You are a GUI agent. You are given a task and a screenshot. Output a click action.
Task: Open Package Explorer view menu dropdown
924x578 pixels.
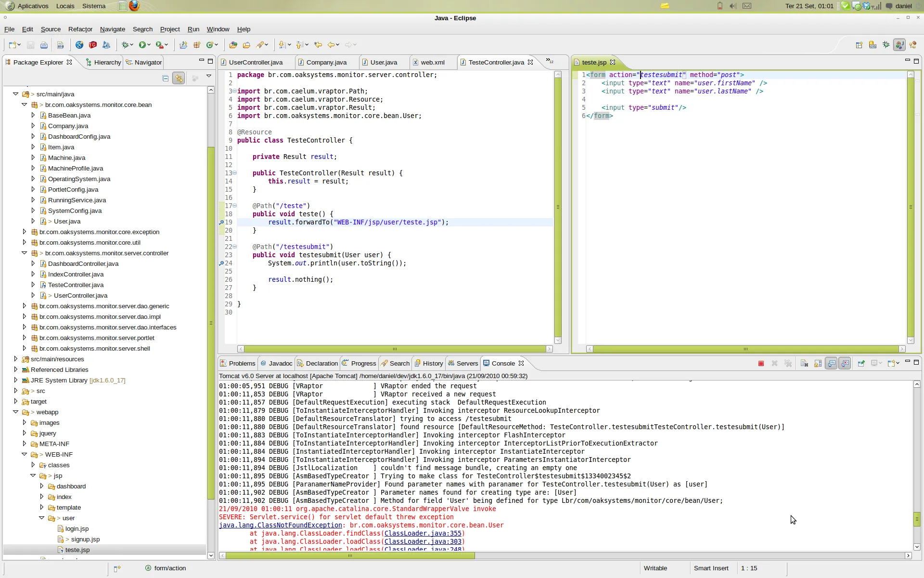pos(209,76)
